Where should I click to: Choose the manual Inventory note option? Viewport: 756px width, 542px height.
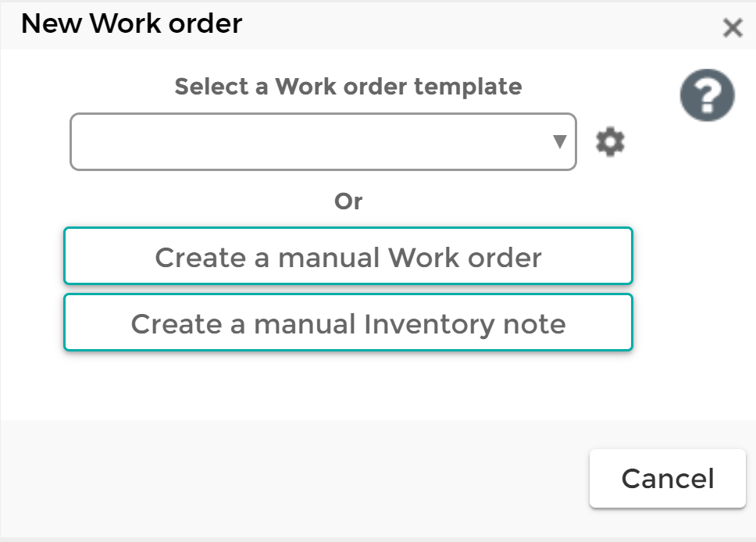pos(348,322)
